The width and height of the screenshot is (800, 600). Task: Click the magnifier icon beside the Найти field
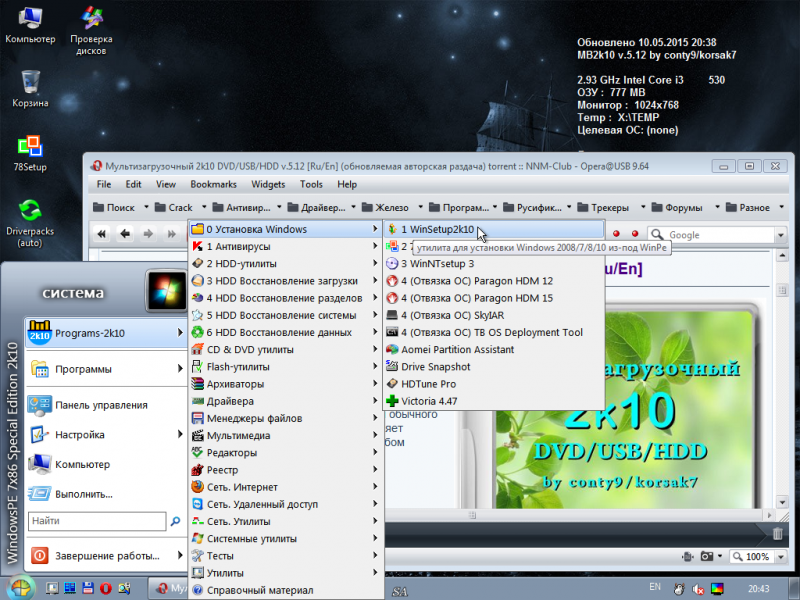click(x=175, y=521)
